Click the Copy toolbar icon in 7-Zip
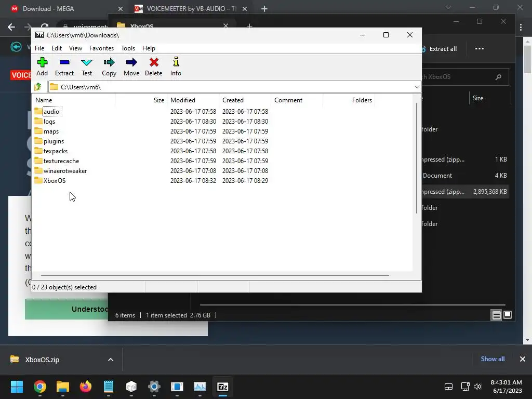Screen dimensions: 532x399 click(x=109, y=67)
